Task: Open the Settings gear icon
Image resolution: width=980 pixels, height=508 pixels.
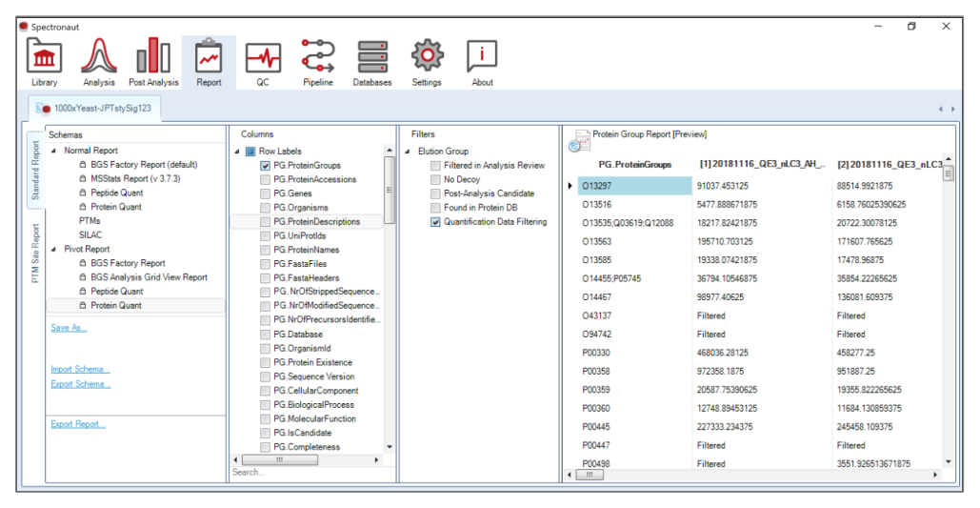Action: 427,55
